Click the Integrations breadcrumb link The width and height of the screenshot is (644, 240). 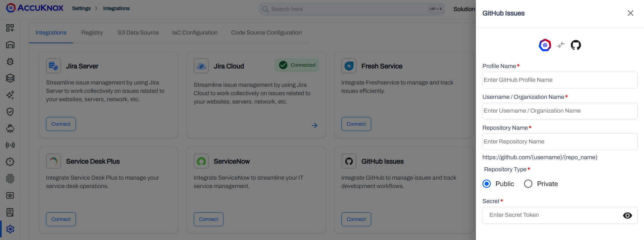pyautogui.click(x=116, y=8)
